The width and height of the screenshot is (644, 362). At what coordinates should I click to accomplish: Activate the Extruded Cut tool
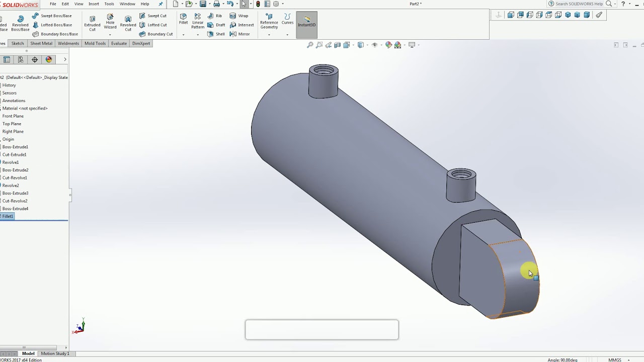pos(92,23)
